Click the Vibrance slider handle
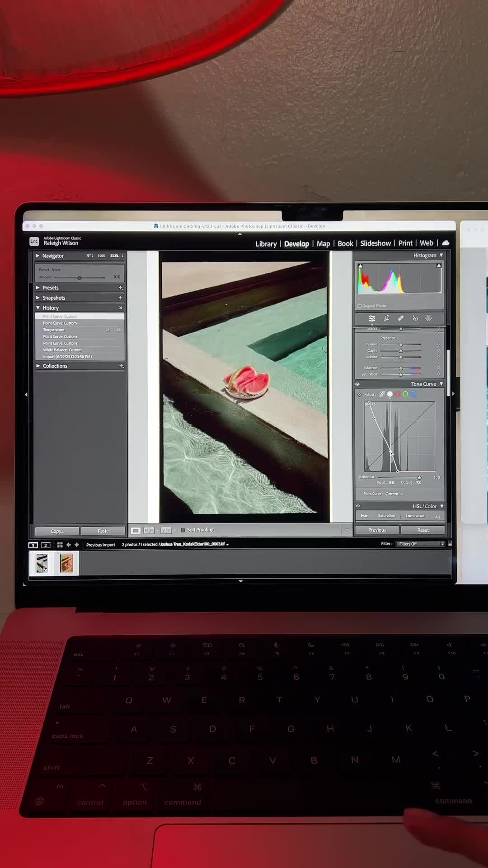 [x=401, y=368]
